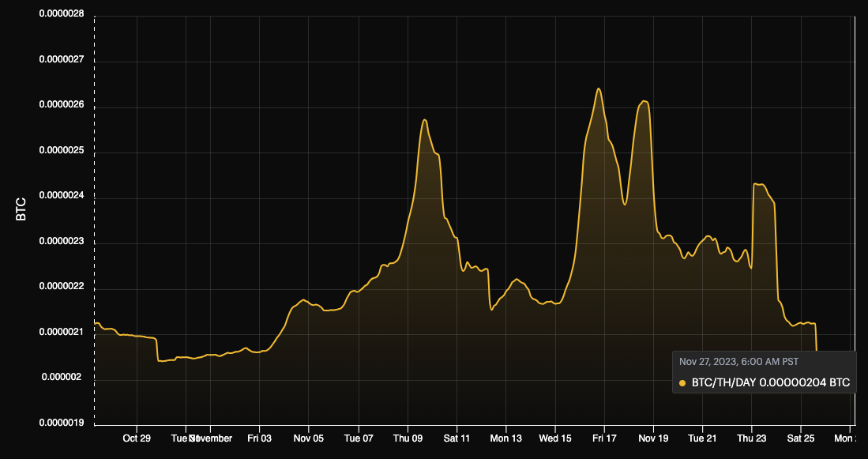This screenshot has width=868, height=459.
Task: Click the 0.0000024 y-axis label
Action: (x=62, y=195)
